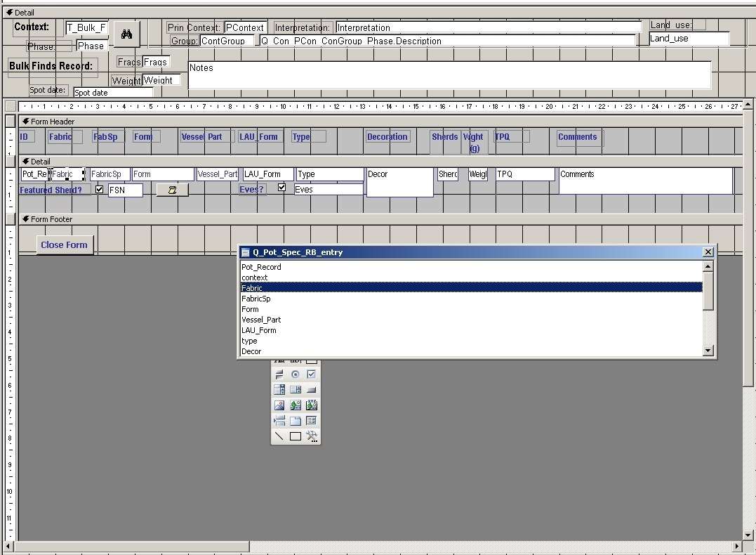This screenshot has width=756, height=555.
Task: Click the horizontal scrollbar thumb at bottom
Action: 132,547
